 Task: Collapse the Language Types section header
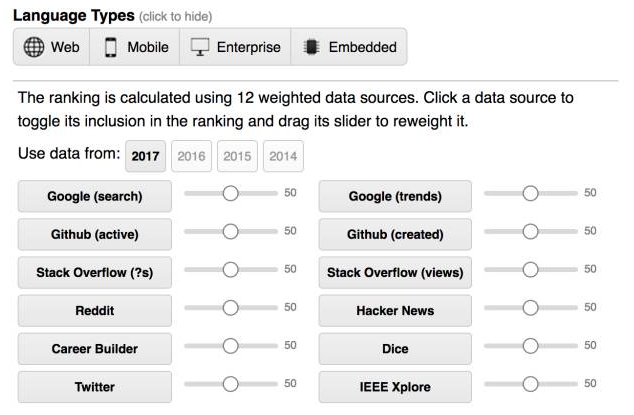(x=112, y=16)
